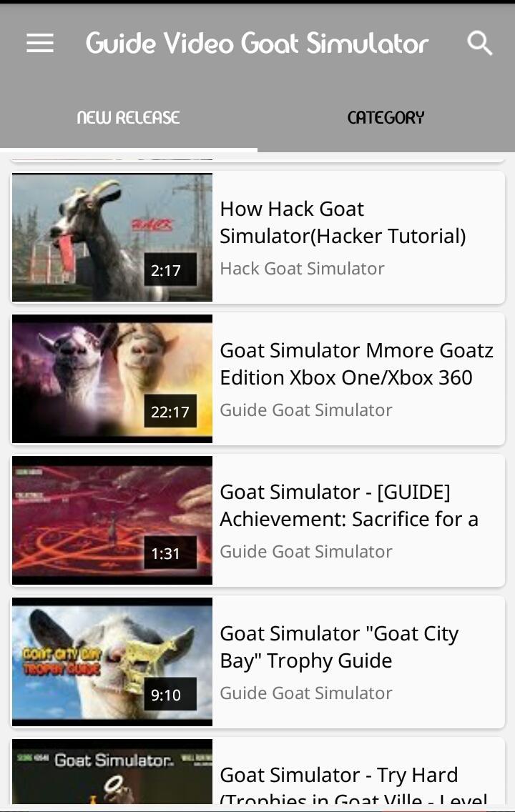Tap the search magnifier icon
Image resolution: width=515 pixels, height=812 pixels.
479,43
